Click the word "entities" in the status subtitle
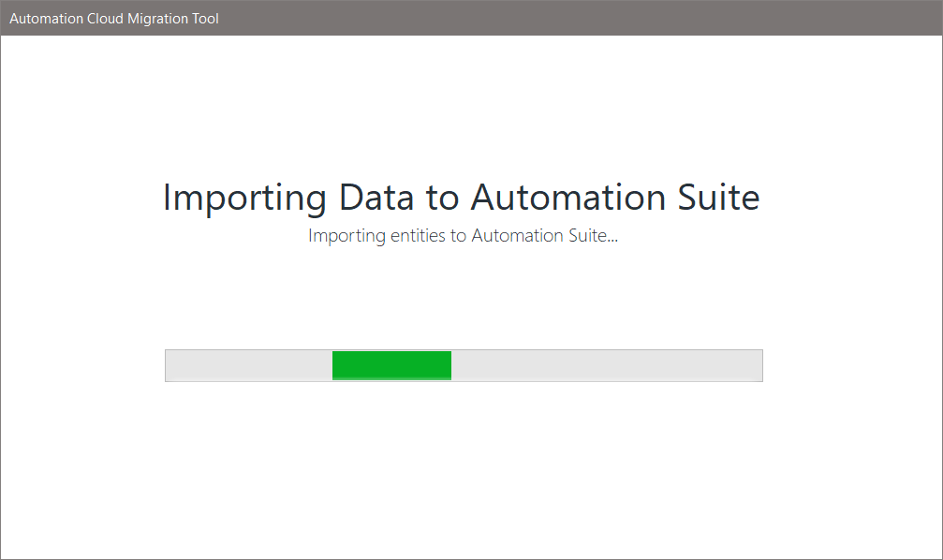This screenshot has width=943, height=560. (417, 235)
